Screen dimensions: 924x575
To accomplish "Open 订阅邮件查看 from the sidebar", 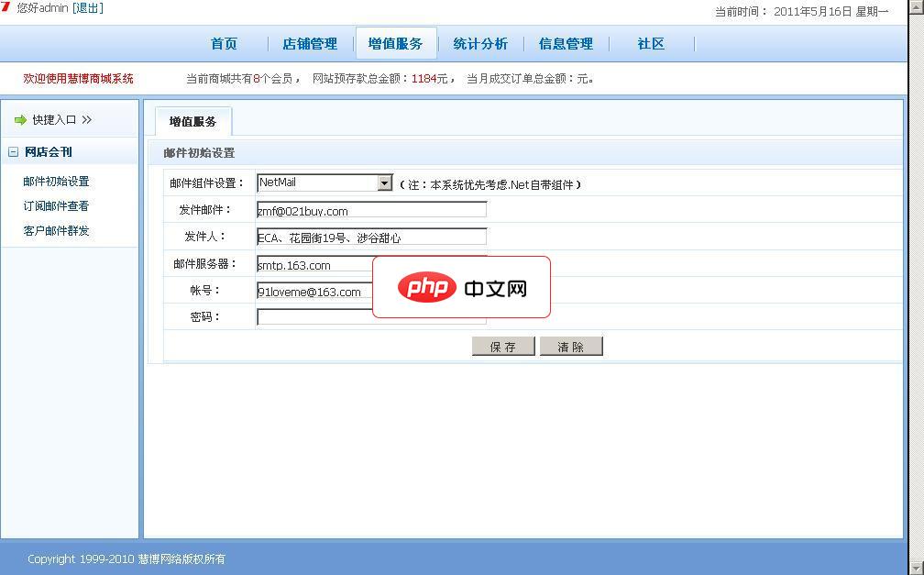I will tap(57, 205).
